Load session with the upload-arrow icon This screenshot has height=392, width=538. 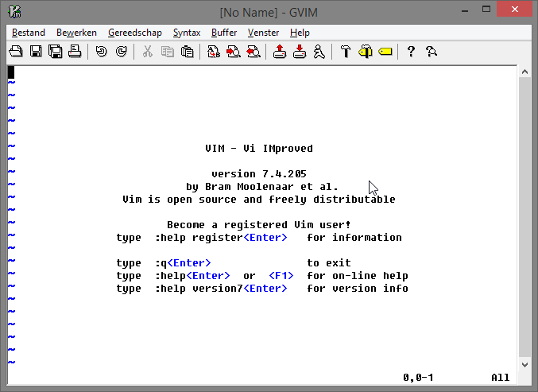tap(280, 52)
